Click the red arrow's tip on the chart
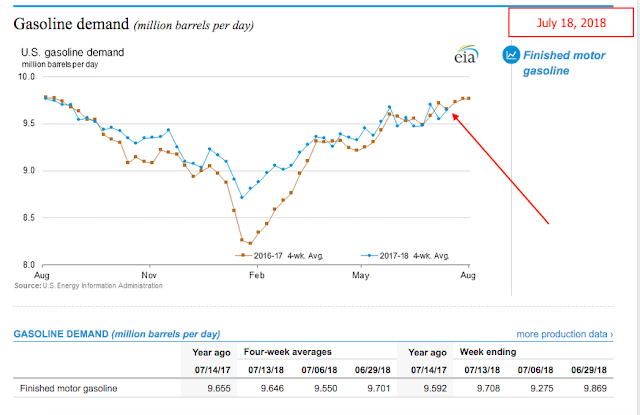 coord(453,115)
